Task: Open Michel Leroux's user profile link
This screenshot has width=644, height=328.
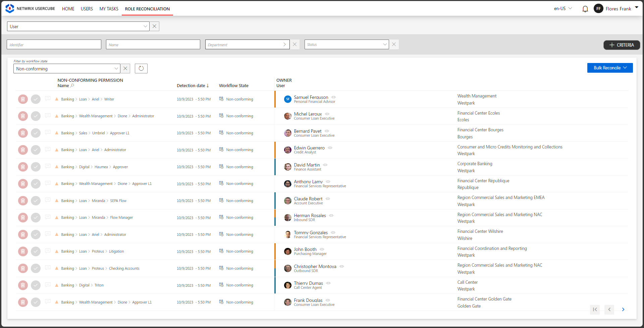Action: coord(308,114)
